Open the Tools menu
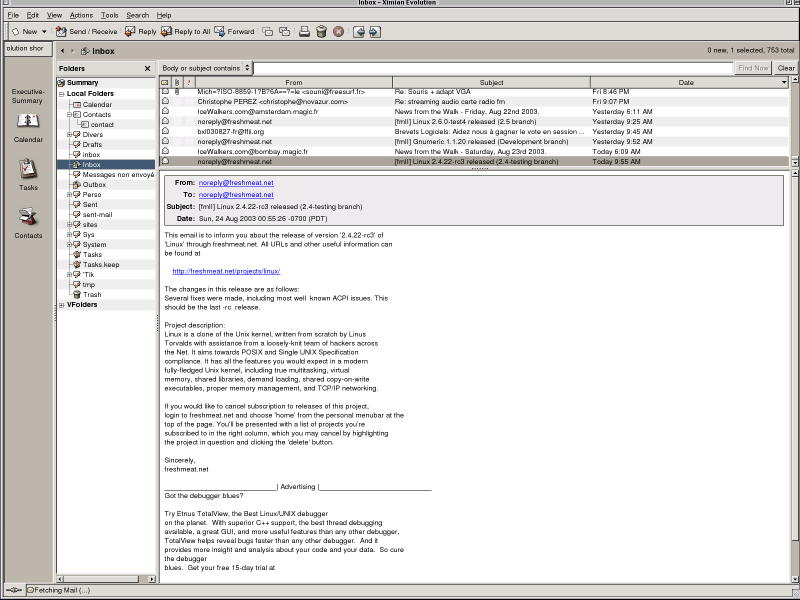The height and width of the screenshot is (600, 800). (x=109, y=15)
